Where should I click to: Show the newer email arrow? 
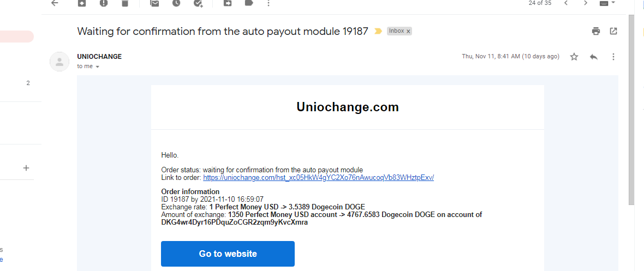566,3
